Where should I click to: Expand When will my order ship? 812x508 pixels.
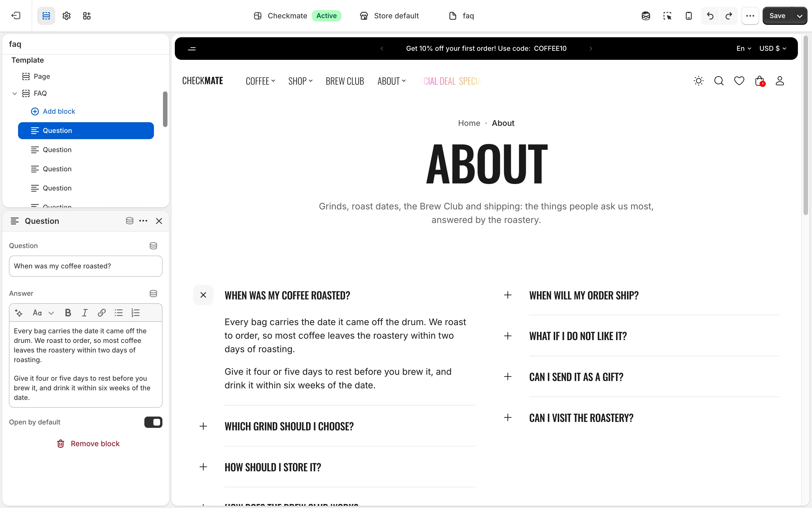point(508,295)
